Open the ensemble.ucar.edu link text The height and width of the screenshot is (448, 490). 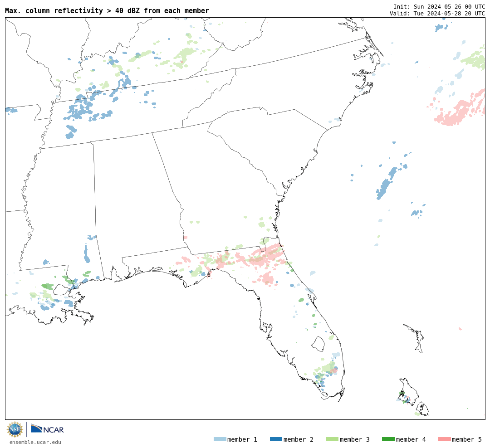(35, 442)
